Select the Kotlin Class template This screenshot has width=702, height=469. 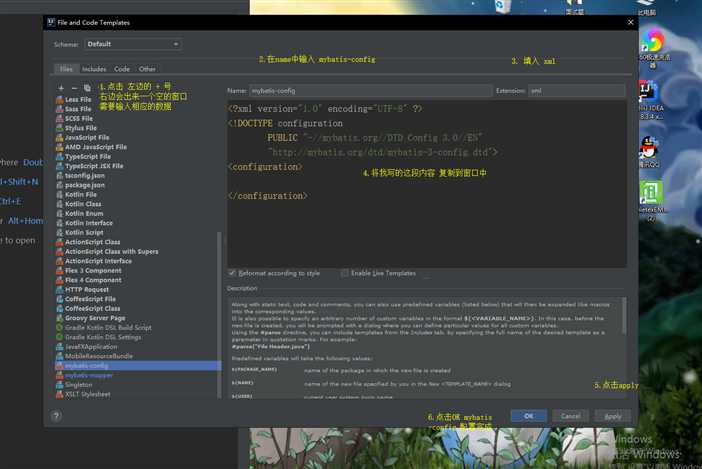(79, 204)
